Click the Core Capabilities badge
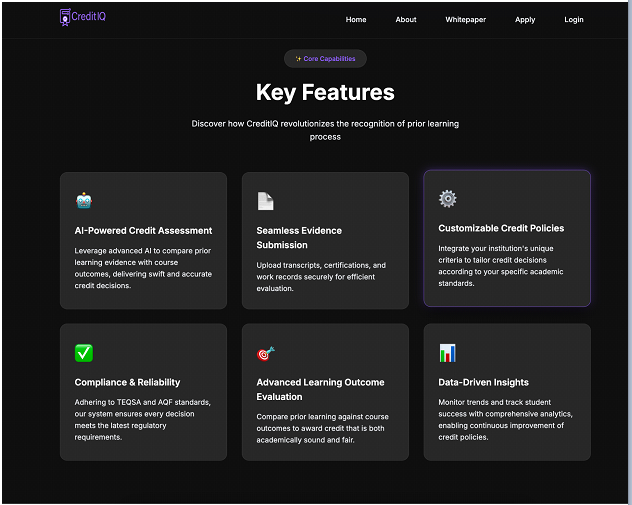The image size is (632, 505). [325, 59]
